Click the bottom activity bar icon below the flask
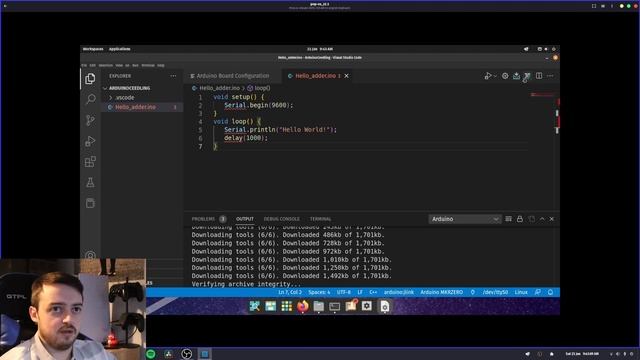The height and width of the screenshot is (360, 640). coord(90,203)
